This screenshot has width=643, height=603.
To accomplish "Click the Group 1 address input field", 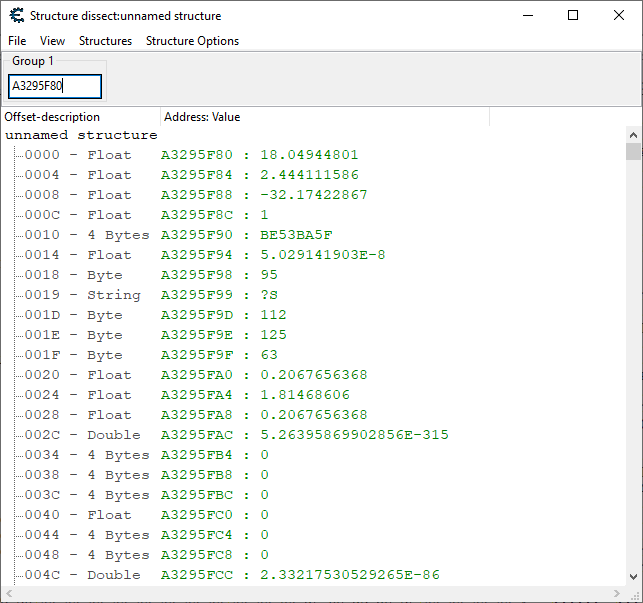I will tap(55, 87).
